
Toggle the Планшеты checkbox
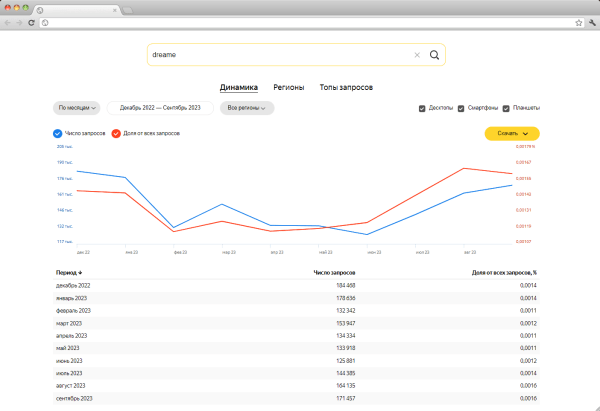(507, 108)
